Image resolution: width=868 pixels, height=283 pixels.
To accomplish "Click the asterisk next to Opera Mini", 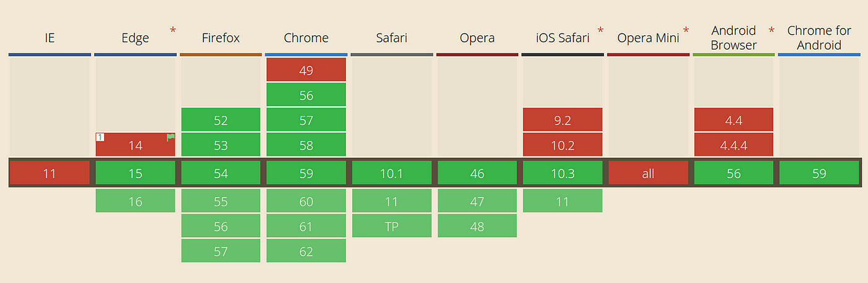I will click(686, 30).
